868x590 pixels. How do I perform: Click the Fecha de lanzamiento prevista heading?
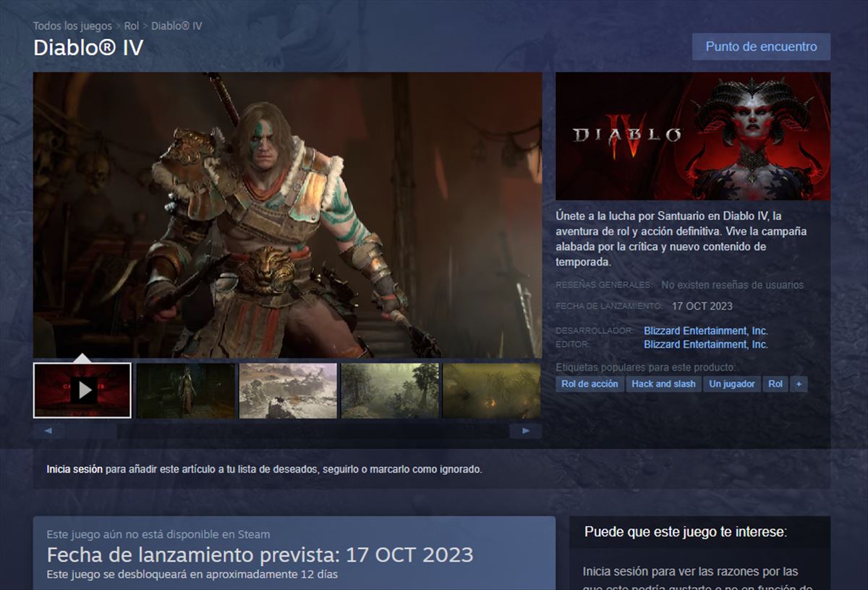coord(260,555)
